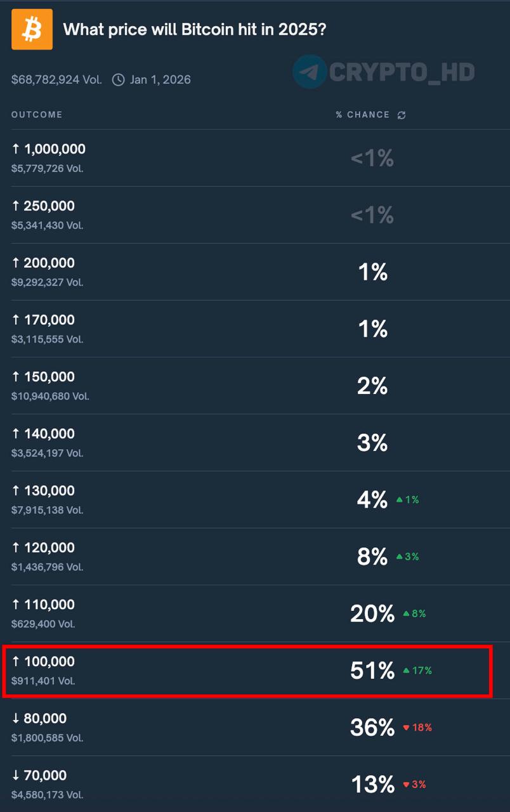Click the 51% chance value
The width and height of the screenshot is (510, 812).
click(372, 671)
